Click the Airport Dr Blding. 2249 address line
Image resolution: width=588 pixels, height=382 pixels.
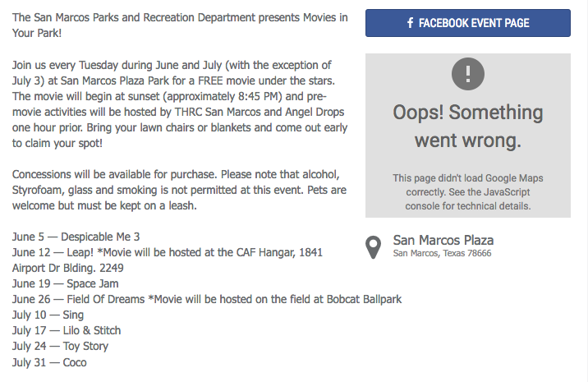[x=68, y=268]
